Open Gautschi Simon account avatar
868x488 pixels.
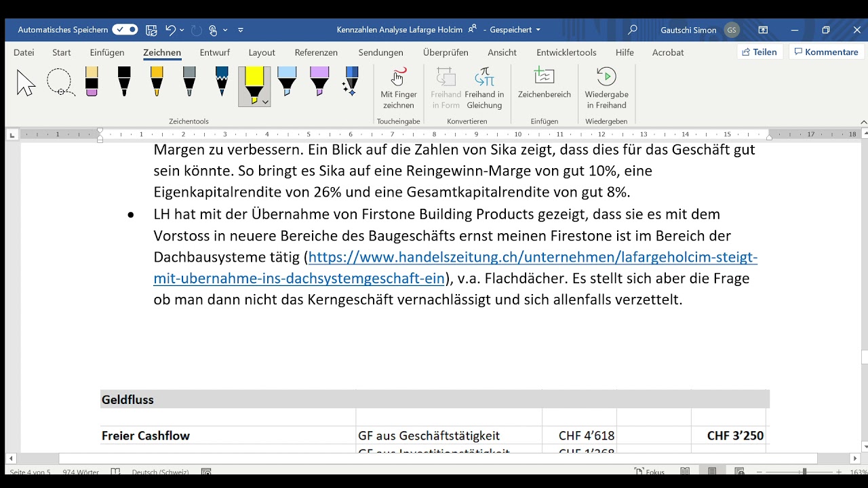732,30
